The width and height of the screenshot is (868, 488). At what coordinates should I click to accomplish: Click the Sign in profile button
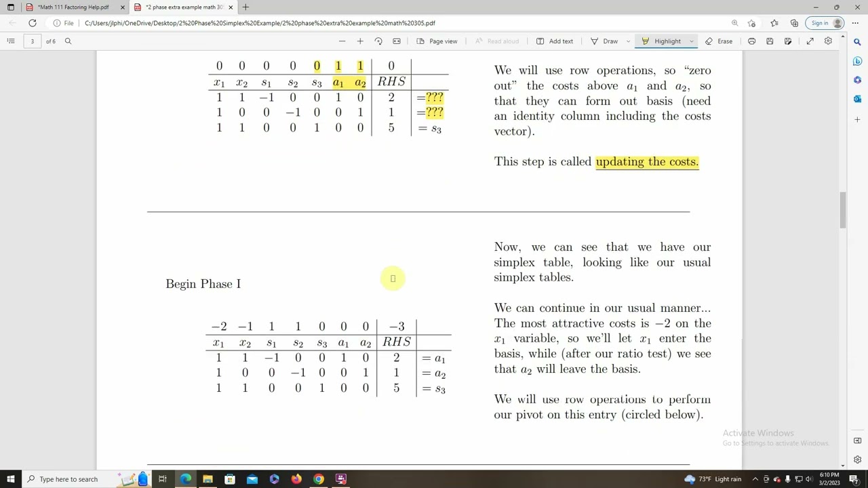click(x=826, y=23)
